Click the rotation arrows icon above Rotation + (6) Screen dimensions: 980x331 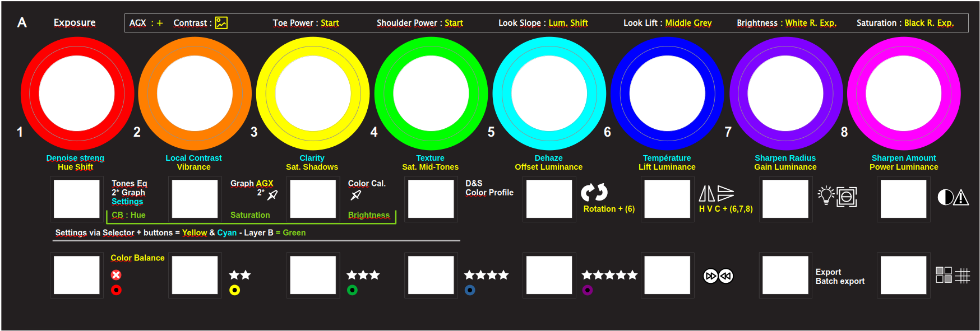594,192
